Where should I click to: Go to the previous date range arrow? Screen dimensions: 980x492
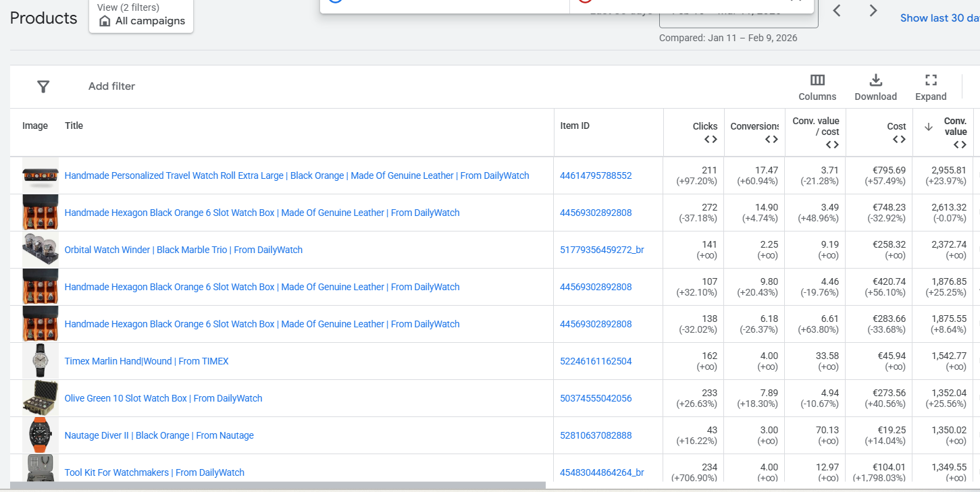click(837, 11)
